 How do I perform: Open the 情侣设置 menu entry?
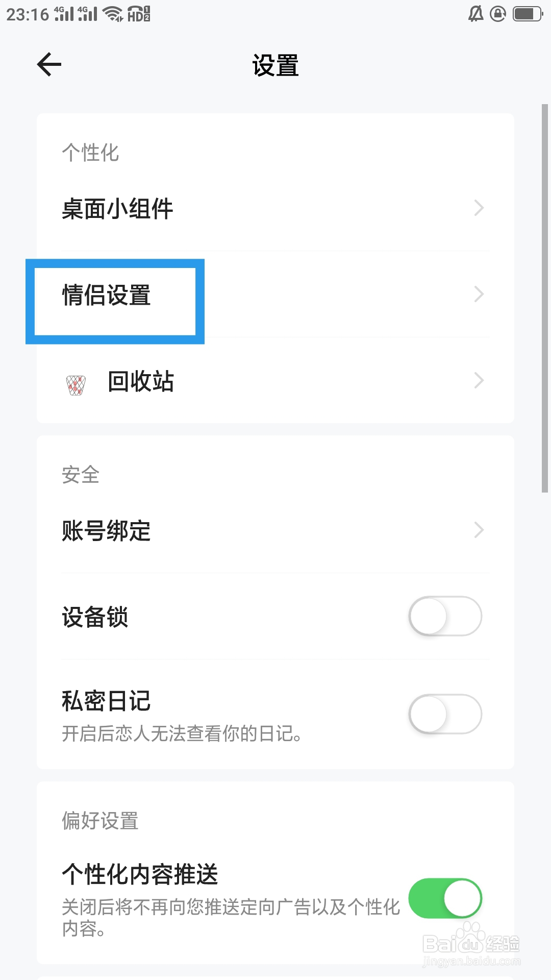(106, 295)
